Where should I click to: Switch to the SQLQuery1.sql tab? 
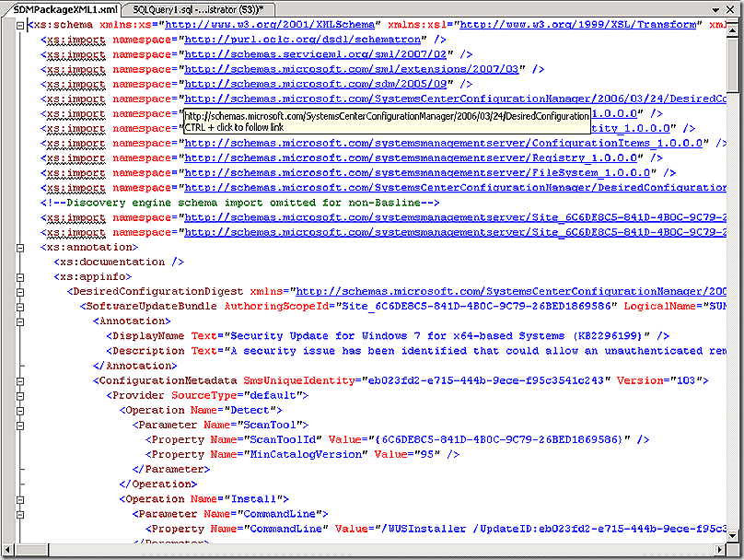[x=198, y=9]
